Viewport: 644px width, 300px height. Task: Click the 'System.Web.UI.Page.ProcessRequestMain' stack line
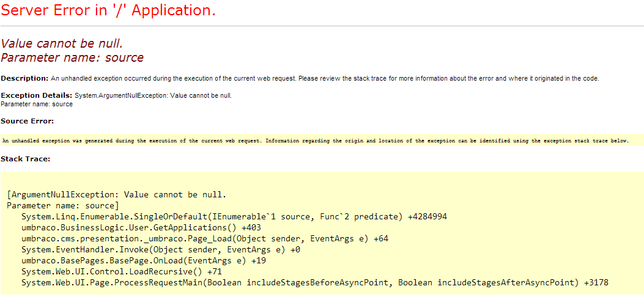pos(315,283)
